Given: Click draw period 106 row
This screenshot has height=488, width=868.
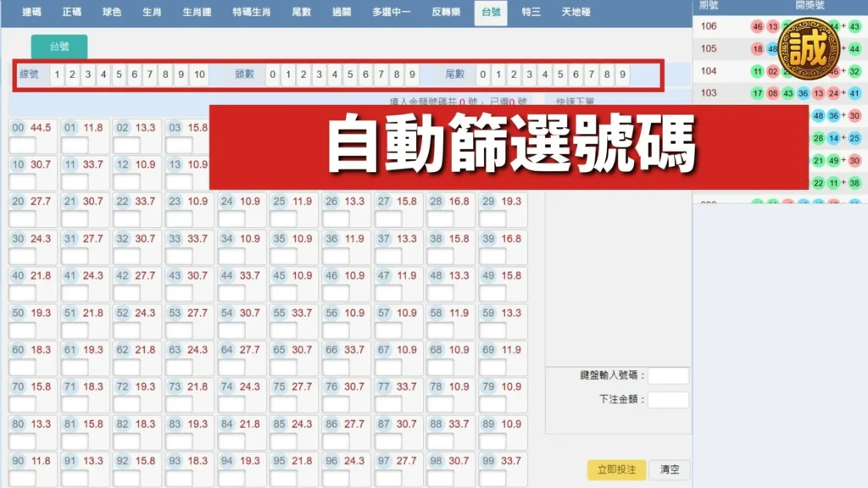Looking at the screenshot, I should [x=780, y=26].
